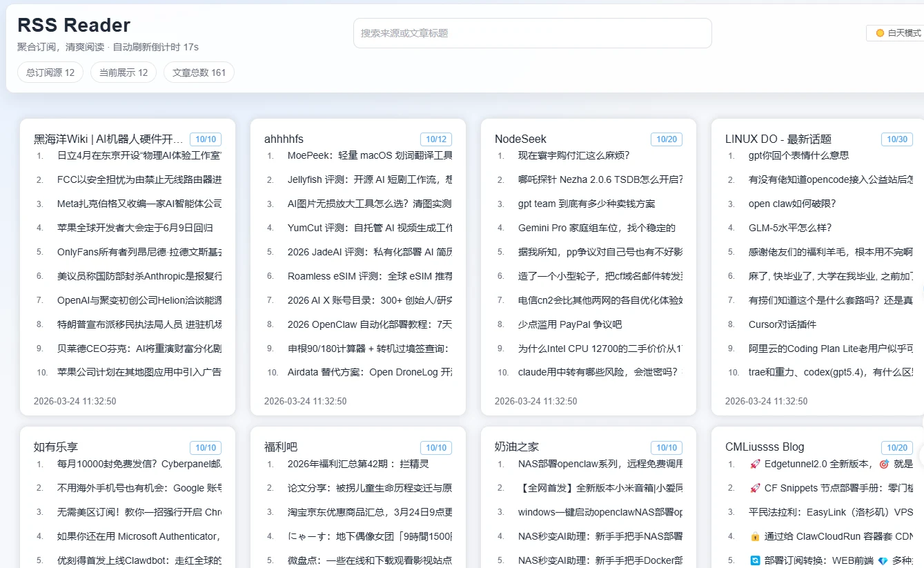
Task: Open the ahhhhfs feed title
Action: click(x=284, y=139)
